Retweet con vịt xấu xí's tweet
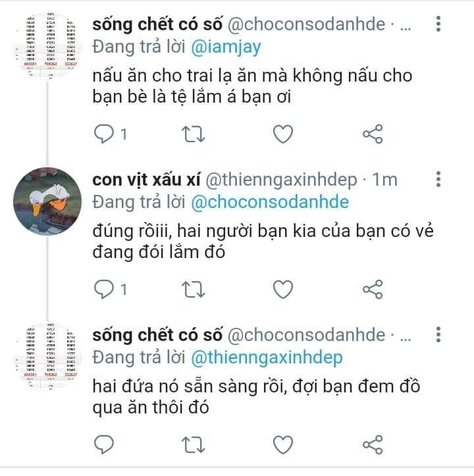 pyautogui.click(x=194, y=290)
